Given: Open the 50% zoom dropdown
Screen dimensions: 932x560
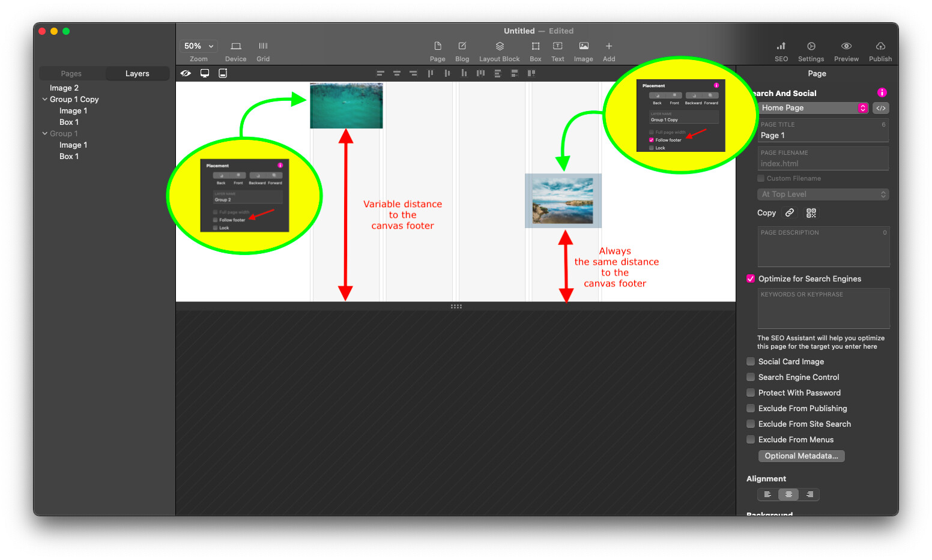Looking at the screenshot, I should point(199,46).
